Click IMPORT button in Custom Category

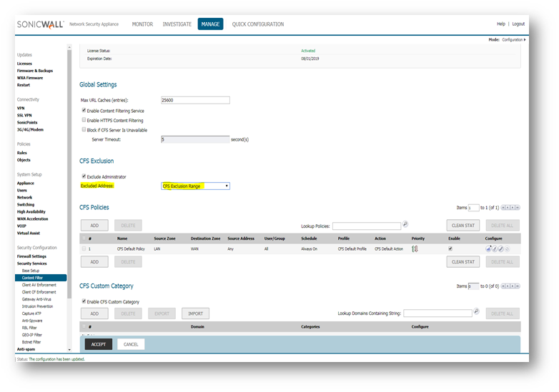(x=195, y=313)
